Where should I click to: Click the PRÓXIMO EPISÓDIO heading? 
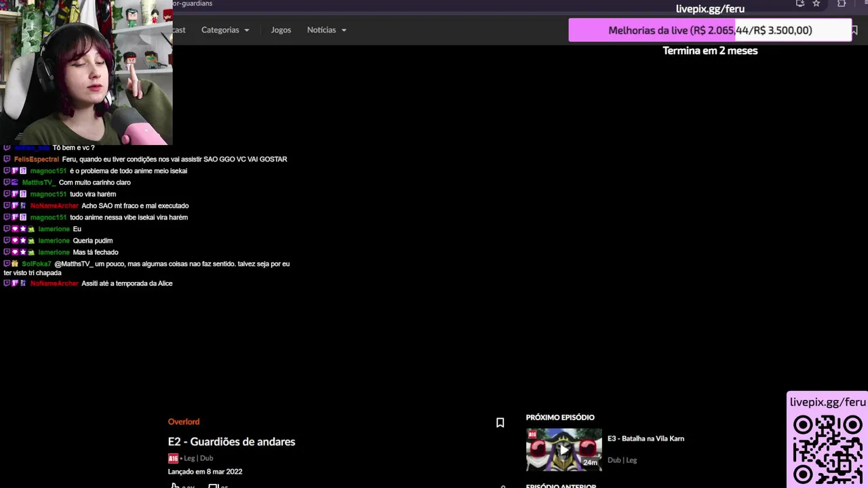[560, 418]
